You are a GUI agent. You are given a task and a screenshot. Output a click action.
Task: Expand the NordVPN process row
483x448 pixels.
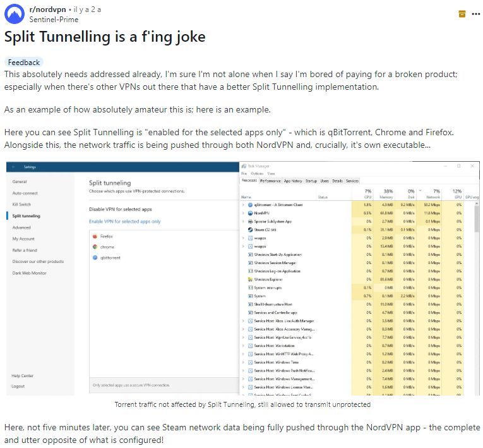[243, 213]
